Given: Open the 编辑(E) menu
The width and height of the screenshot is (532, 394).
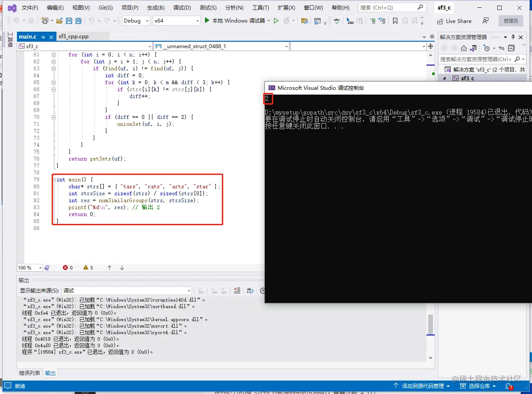Looking at the screenshot, I should coord(55,8).
